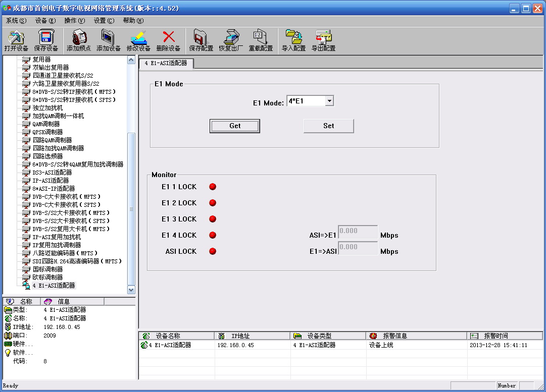Select 四路选频器 in the device tree
Image resolution: width=546 pixels, height=392 pixels.
(47, 156)
